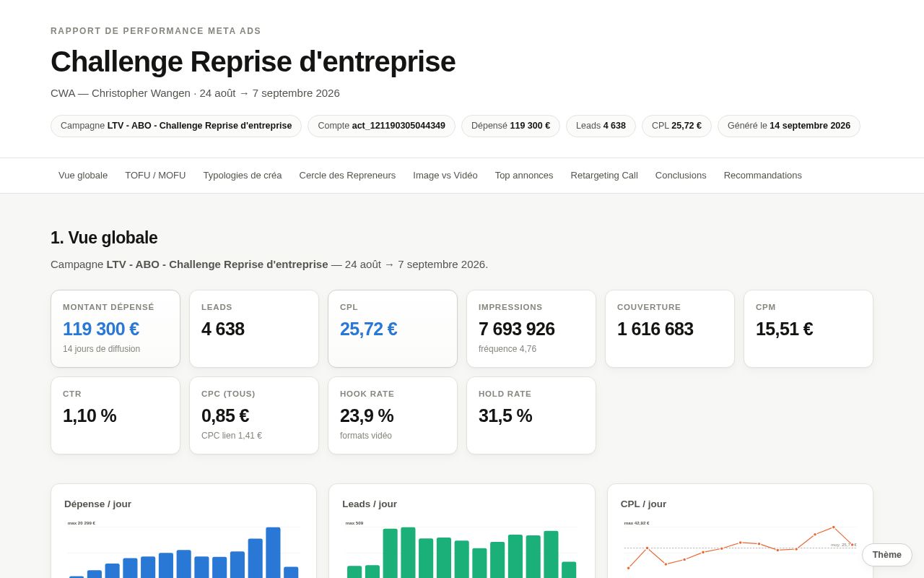Jump to Typologies de créa section
The height and width of the screenshot is (578, 924).
point(243,176)
